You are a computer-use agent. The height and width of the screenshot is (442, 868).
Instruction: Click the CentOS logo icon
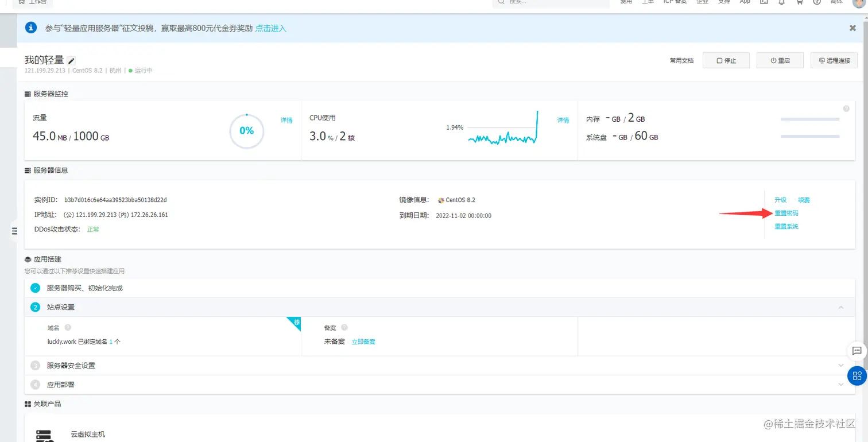441,200
